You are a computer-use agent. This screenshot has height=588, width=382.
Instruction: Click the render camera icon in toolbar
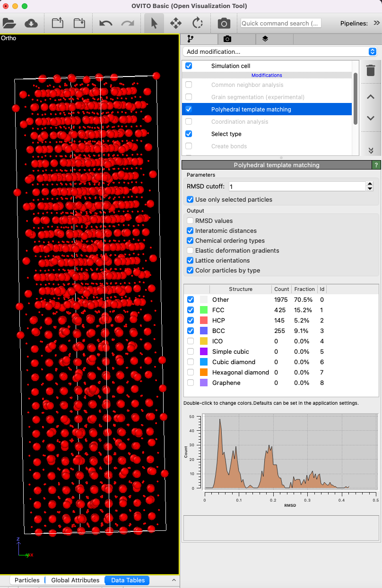coord(224,23)
